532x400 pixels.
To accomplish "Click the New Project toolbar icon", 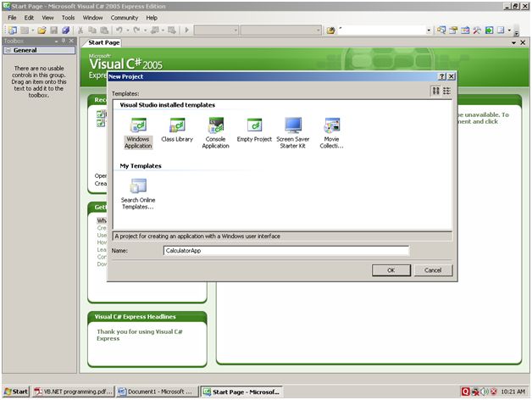I will pos(12,31).
